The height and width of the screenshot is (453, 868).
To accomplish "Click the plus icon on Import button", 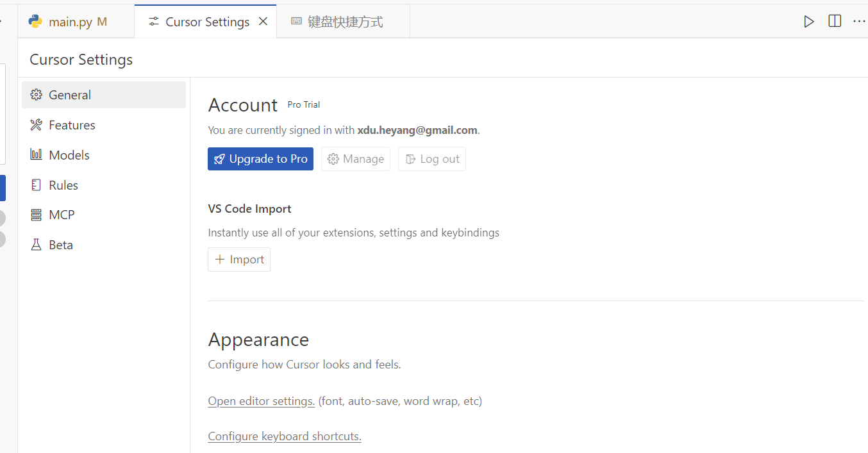I will [220, 259].
